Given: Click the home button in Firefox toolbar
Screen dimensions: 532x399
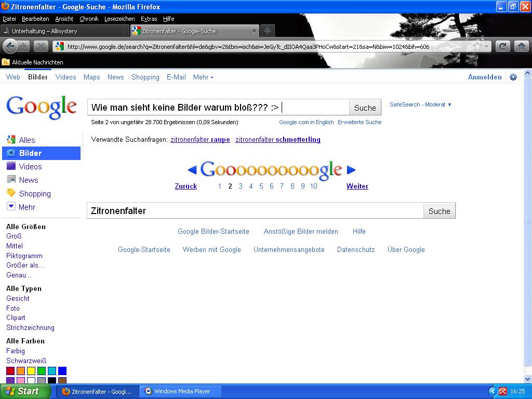Looking at the screenshot, I should 522,46.
